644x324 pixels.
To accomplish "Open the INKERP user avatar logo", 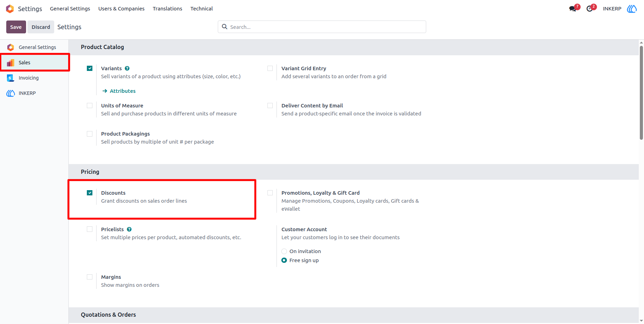I will pos(632,9).
